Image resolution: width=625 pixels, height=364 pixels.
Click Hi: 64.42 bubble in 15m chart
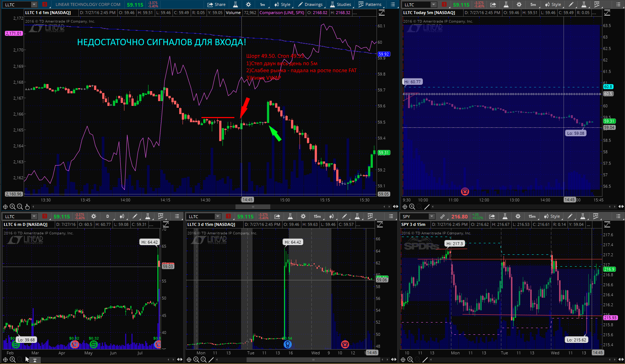tap(293, 242)
